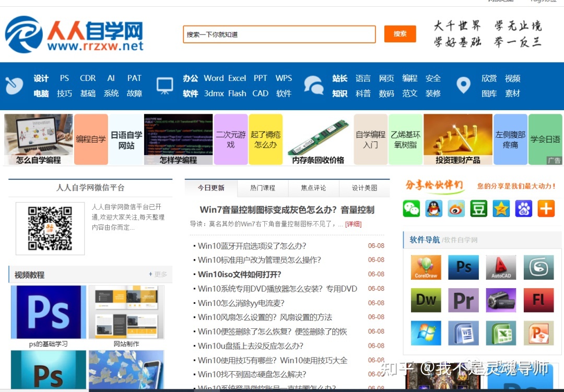The image size is (564, 392).
Task: Click the 怎么自学编程 banner image
Action: [x=39, y=139]
